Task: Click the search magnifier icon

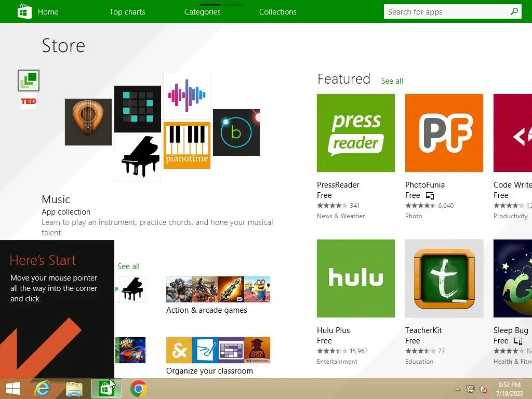Action: coord(514,11)
